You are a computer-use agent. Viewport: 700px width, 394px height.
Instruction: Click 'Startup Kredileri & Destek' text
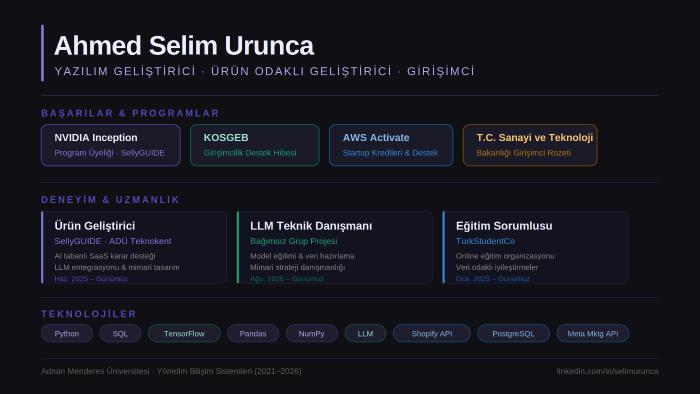[x=390, y=153]
